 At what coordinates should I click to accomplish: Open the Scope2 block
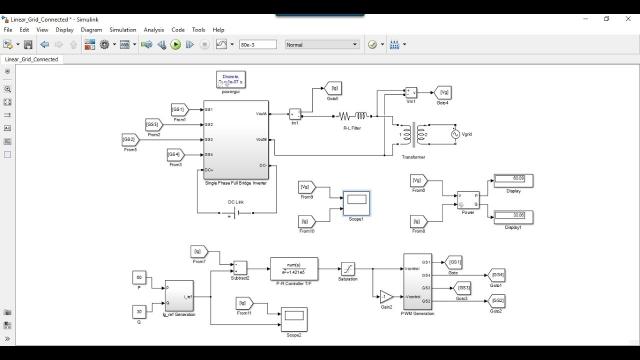294,319
